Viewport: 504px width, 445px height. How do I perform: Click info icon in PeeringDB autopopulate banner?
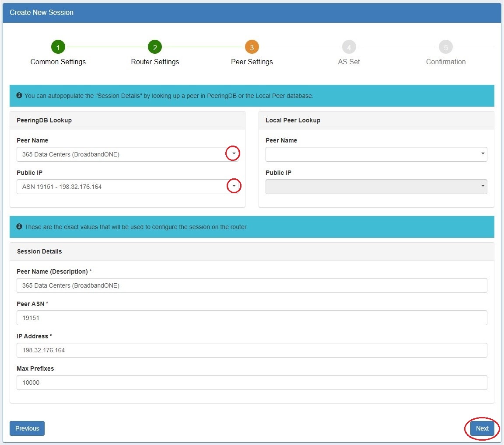tap(19, 95)
